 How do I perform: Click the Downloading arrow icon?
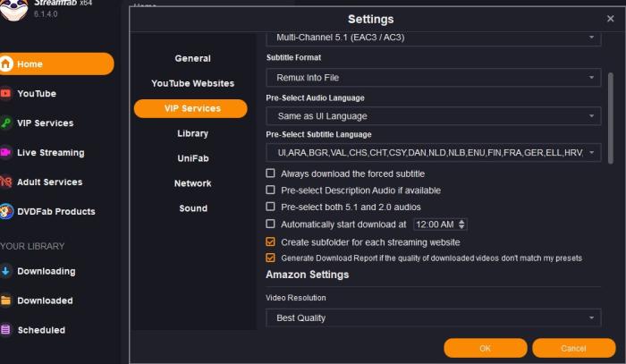click(6, 271)
